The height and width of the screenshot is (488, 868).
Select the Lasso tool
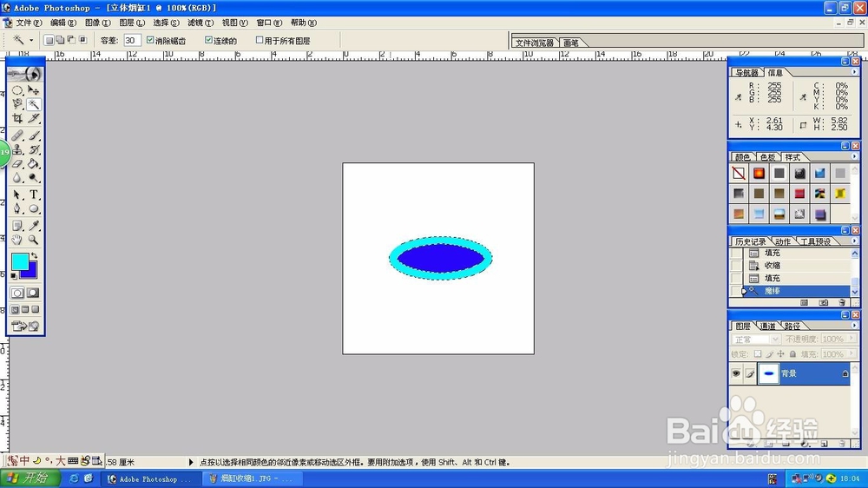[x=17, y=104]
